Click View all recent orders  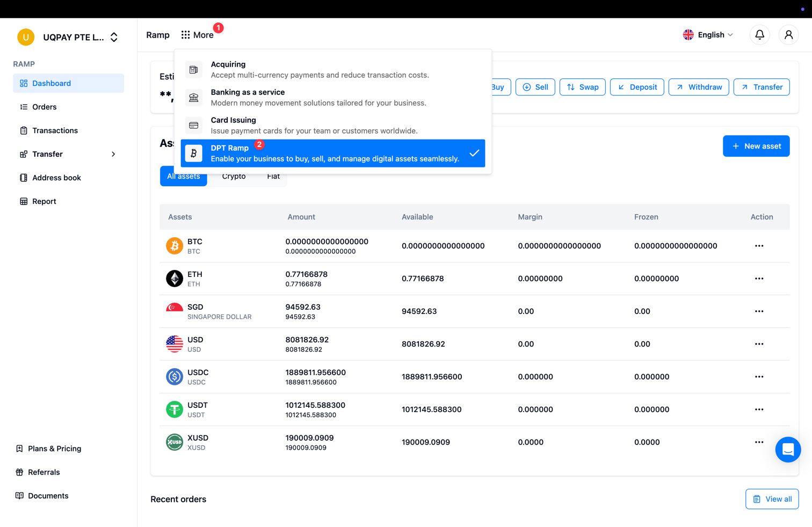pyautogui.click(x=772, y=499)
